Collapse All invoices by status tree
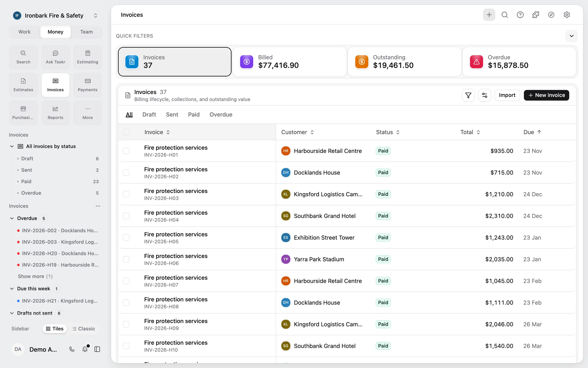This screenshot has height=368, width=588. [x=12, y=146]
